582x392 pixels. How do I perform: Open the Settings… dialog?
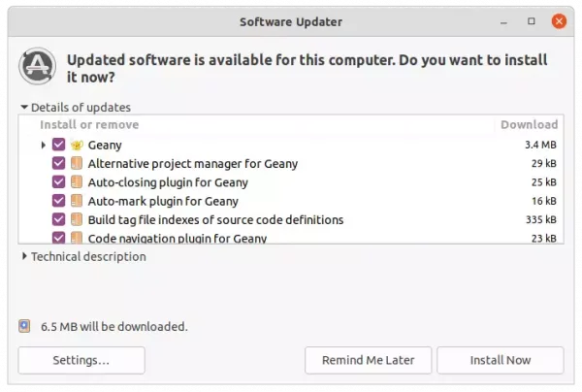coord(81,360)
